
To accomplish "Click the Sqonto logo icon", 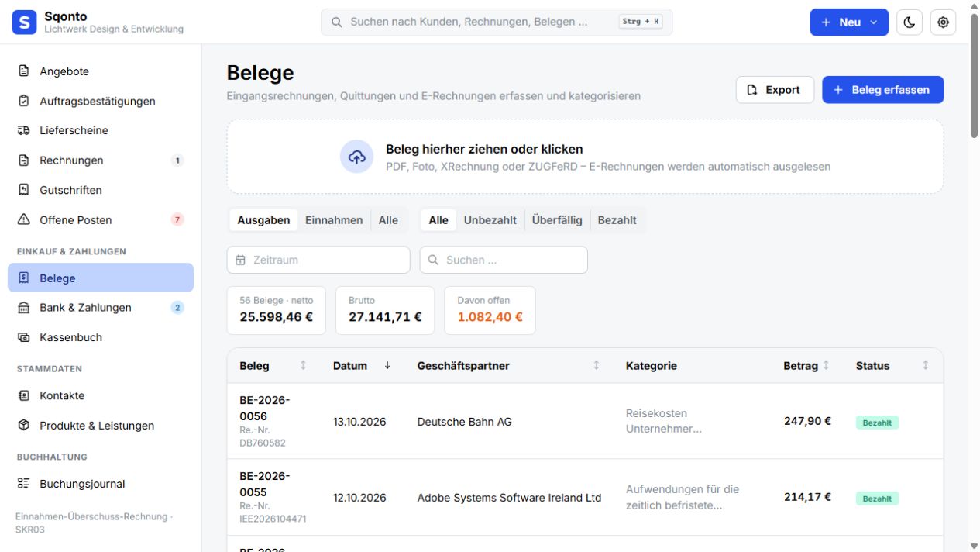I will click(x=24, y=22).
